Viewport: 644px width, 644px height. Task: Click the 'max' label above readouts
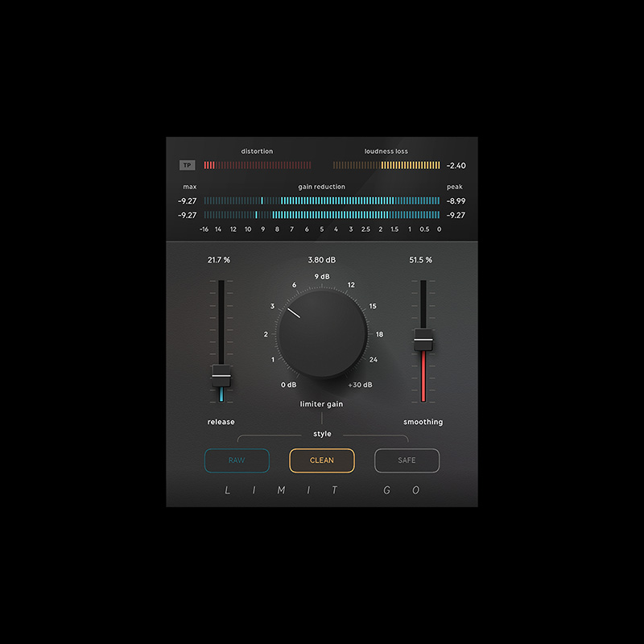pos(190,187)
